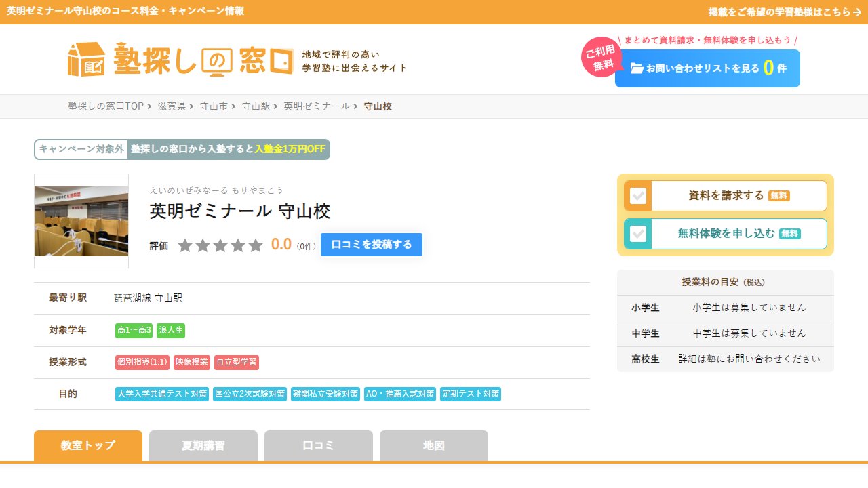Click 難関私立受験対策 tag

tap(325, 394)
